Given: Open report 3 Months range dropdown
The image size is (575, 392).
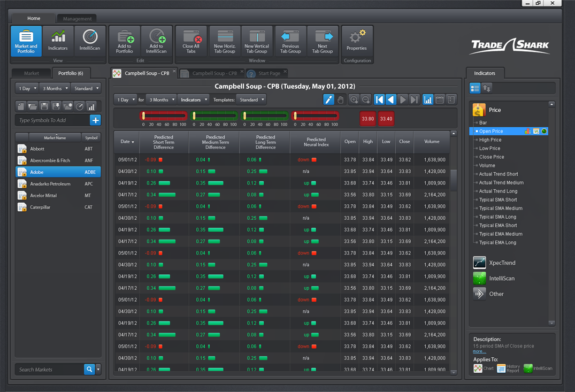Looking at the screenshot, I should click(x=162, y=100).
